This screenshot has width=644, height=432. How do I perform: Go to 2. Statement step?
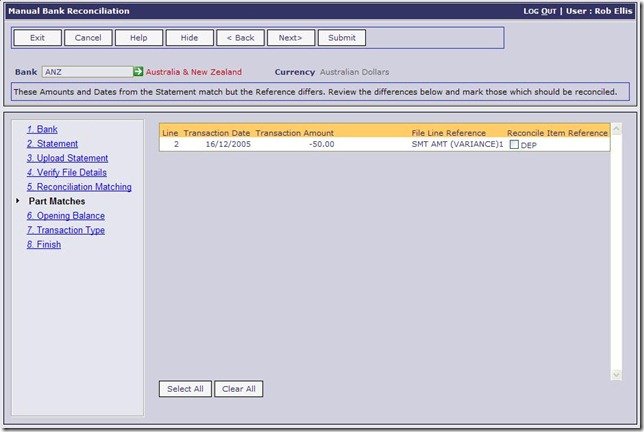(52, 144)
